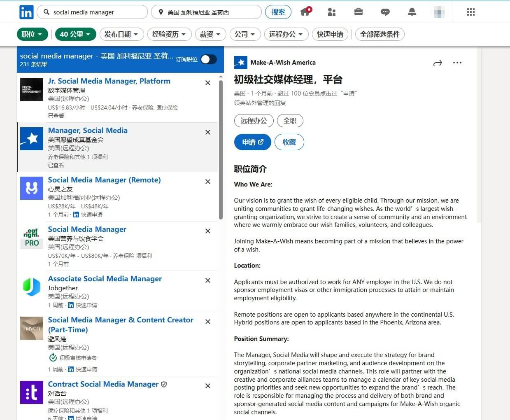Dismiss the Manager, Social Media job
Image resolution: width=510 pixels, height=420 pixels.
(208, 132)
